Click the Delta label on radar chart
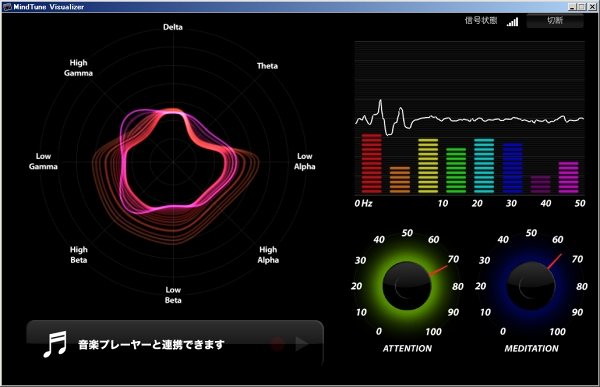This screenshot has height=387, width=600. coord(173,27)
